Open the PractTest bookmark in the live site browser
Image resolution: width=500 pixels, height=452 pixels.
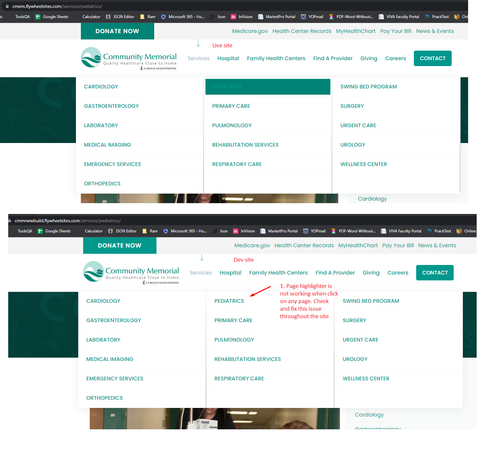(x=437, y=17)
